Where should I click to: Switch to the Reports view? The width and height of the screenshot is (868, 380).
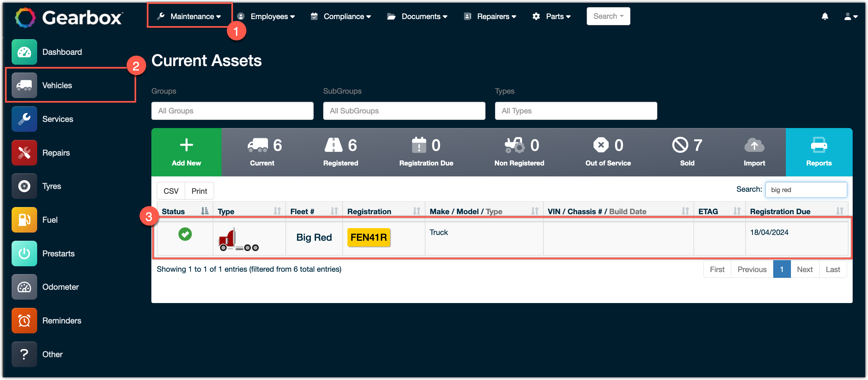coord(818,152)
